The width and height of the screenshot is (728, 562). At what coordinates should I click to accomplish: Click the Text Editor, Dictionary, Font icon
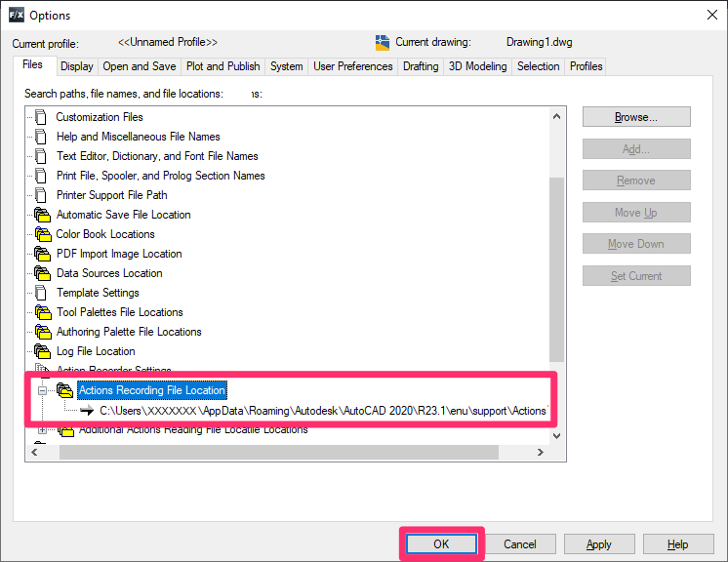click(41, 156)
